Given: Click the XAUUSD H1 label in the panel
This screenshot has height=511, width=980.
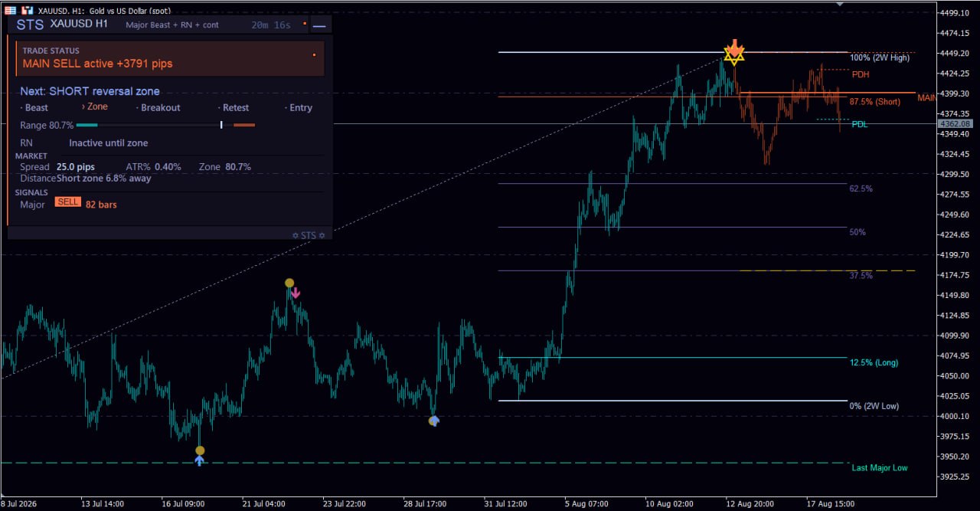Looking at the screenshot, I should (x=78, y=24).
